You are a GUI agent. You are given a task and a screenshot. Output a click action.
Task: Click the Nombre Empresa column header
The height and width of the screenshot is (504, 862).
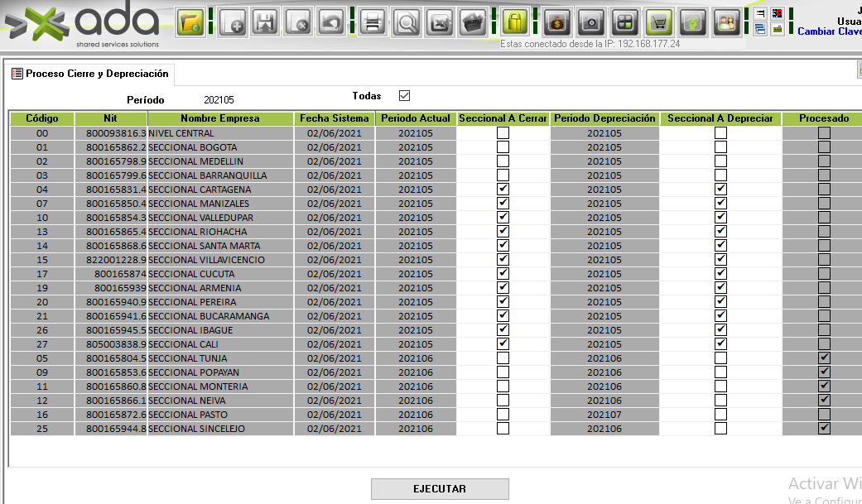coord(220,118)
